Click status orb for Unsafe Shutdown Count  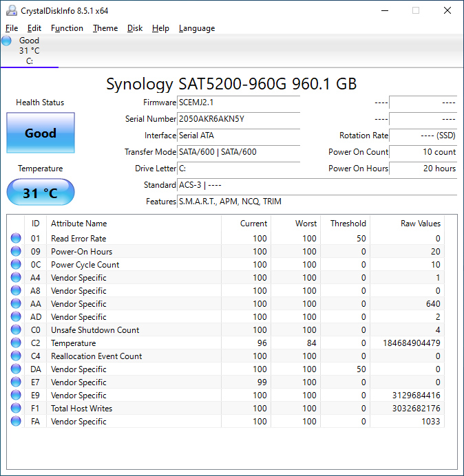[x=16, y=330]
